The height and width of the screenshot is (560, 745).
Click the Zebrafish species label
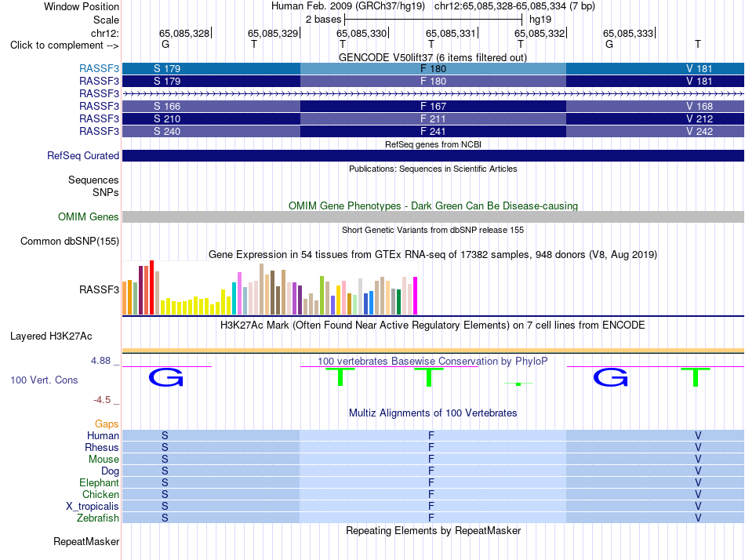(98, 518)
